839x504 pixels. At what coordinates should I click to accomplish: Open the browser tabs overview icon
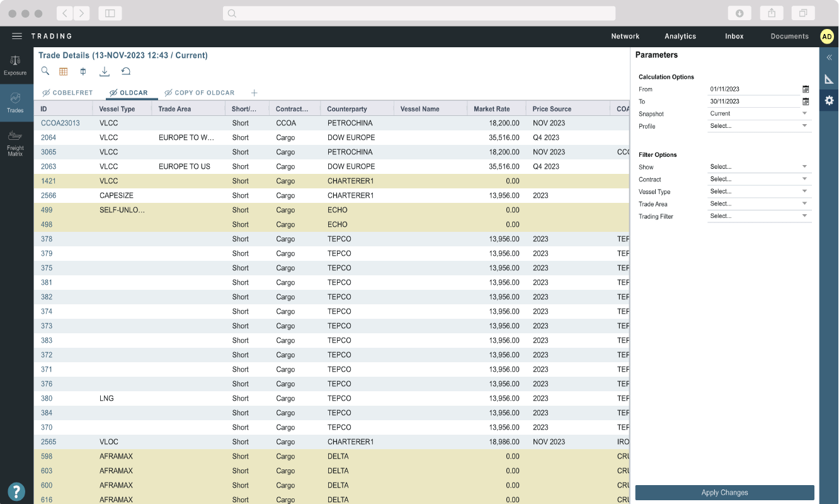pos(803,13)
